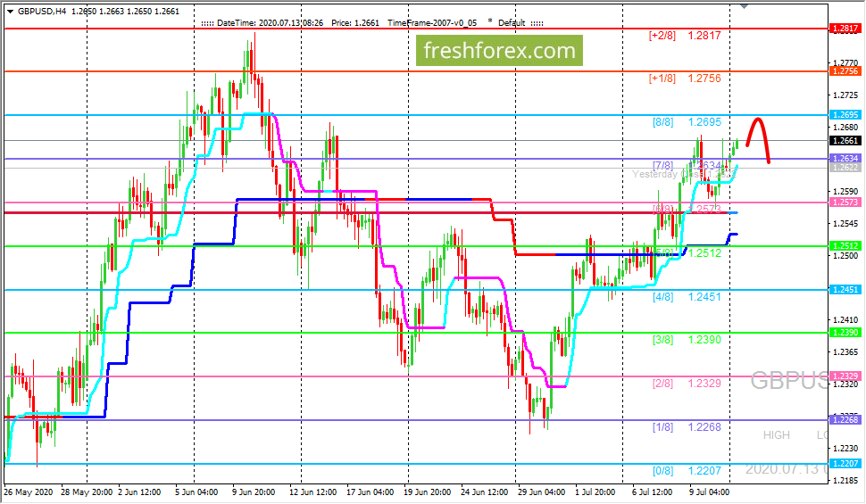
Task: Click the 26 May 2020 date on time axis
Action: point(29,492)
